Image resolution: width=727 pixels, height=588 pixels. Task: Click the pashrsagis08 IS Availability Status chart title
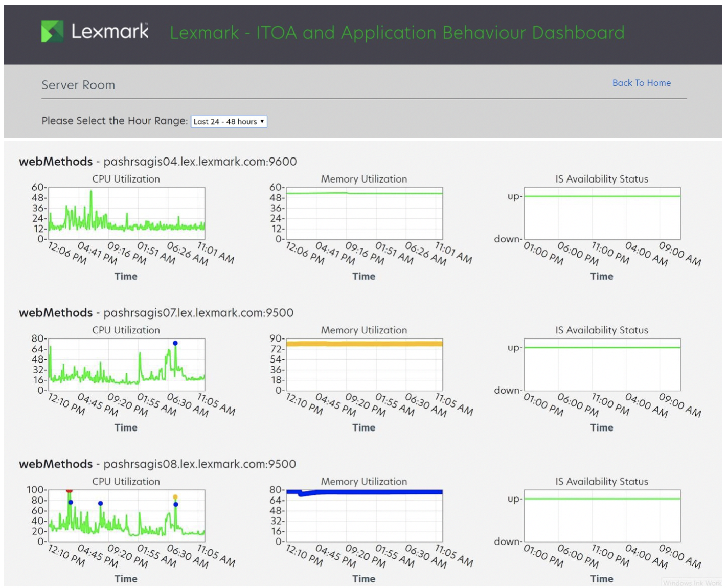(x=602, y=482)
